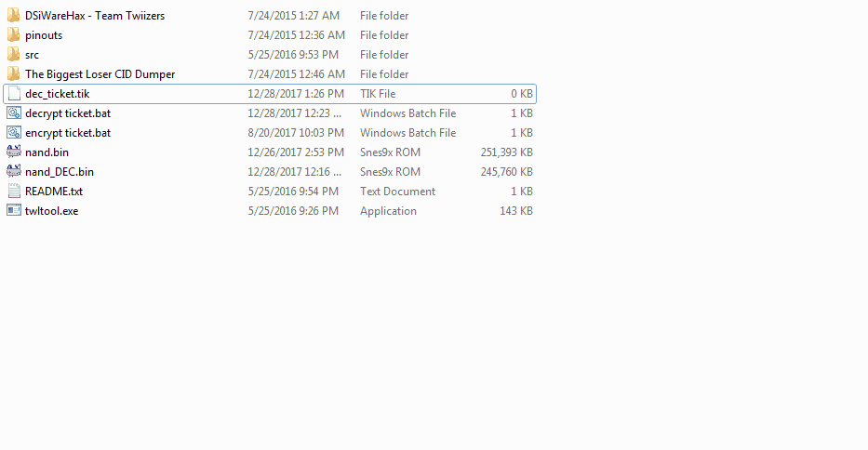
Task: Click the pinouts folder icon
Action: coord(14,35)
